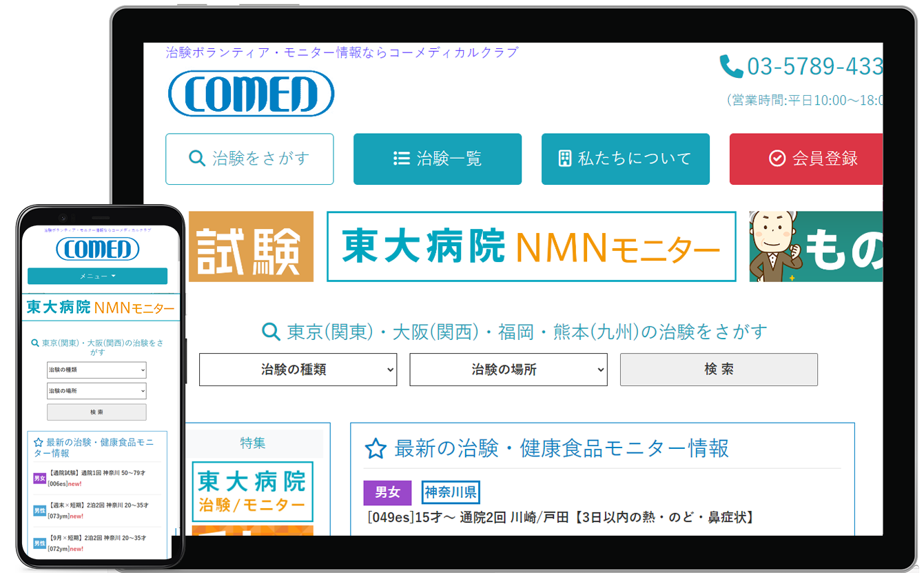
Task: Click the COMED logo on the phone screen
Action: pos(97,249)
